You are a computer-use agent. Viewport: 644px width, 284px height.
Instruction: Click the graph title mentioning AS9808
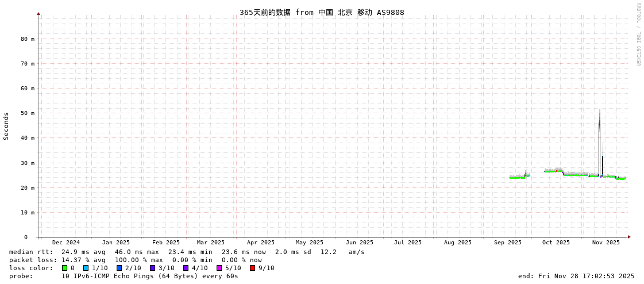322,12
